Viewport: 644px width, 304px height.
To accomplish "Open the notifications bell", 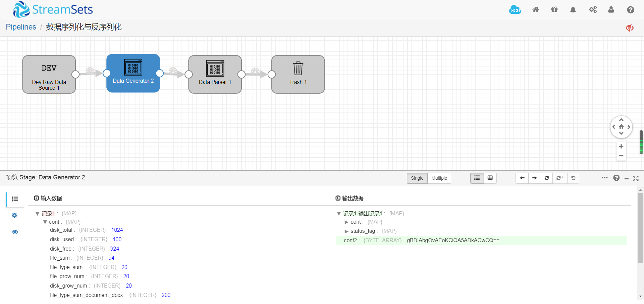I will click(573, 10).
